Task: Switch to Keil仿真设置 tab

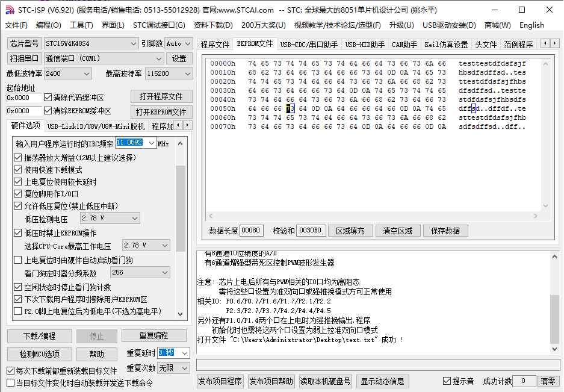Action: coord(446,45)
